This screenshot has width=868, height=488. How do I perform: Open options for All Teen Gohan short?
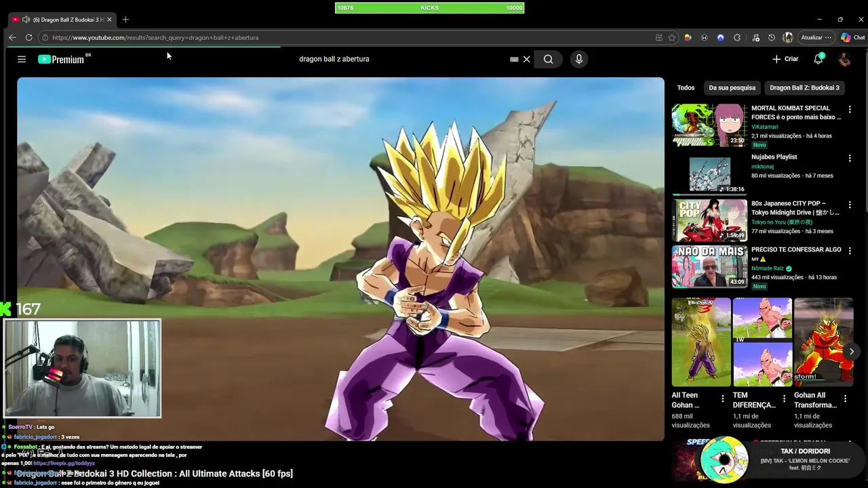(723, 399)
